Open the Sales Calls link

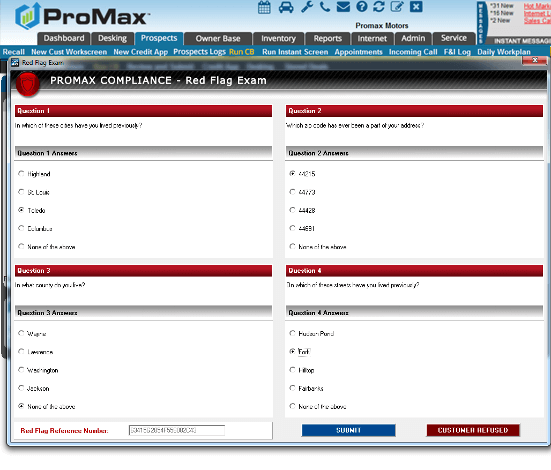tap(537, 21)
